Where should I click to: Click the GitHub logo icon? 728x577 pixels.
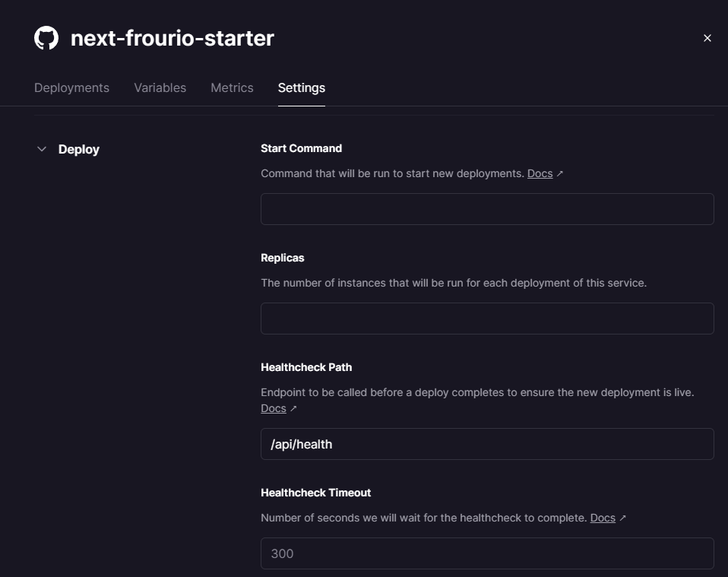tap(46, 38)
